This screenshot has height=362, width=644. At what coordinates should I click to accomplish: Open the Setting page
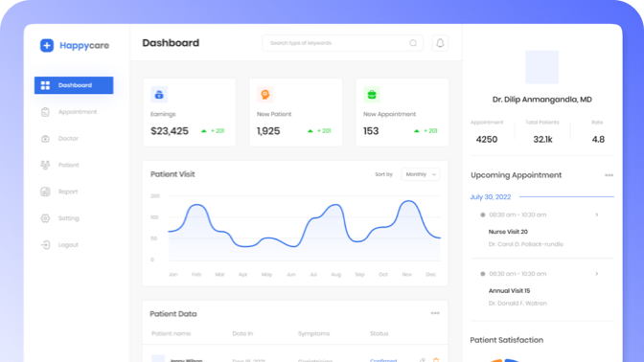(x=69, y=218)
